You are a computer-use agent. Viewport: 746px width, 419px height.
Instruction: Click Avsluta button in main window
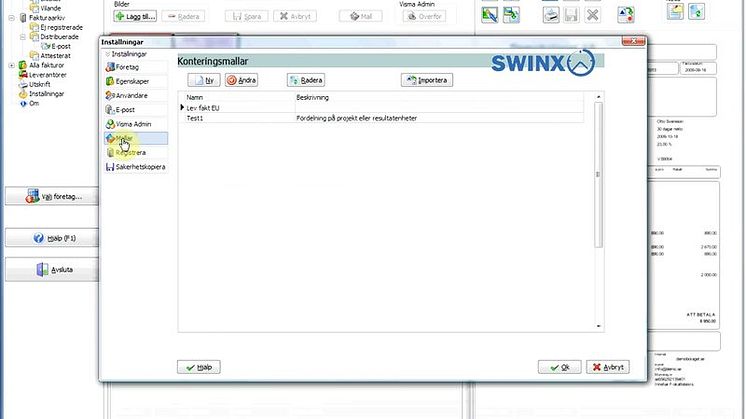[x=52, y=270]
